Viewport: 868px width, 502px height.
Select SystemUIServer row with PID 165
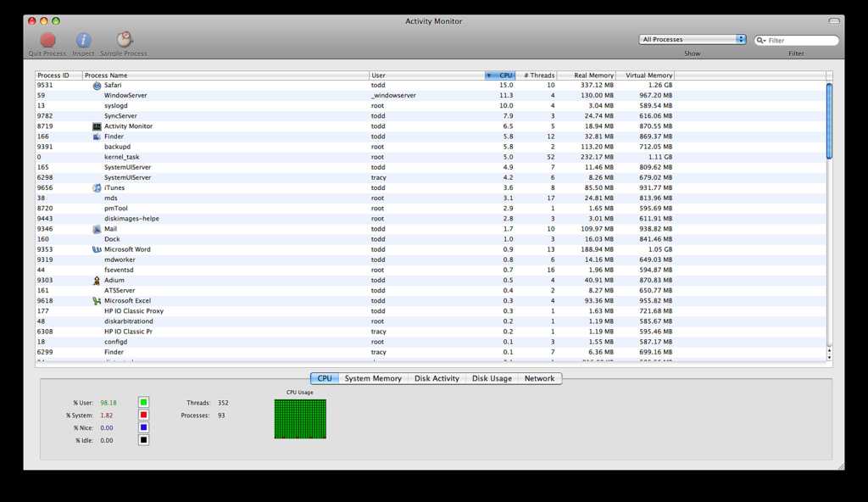coord(431,167)
